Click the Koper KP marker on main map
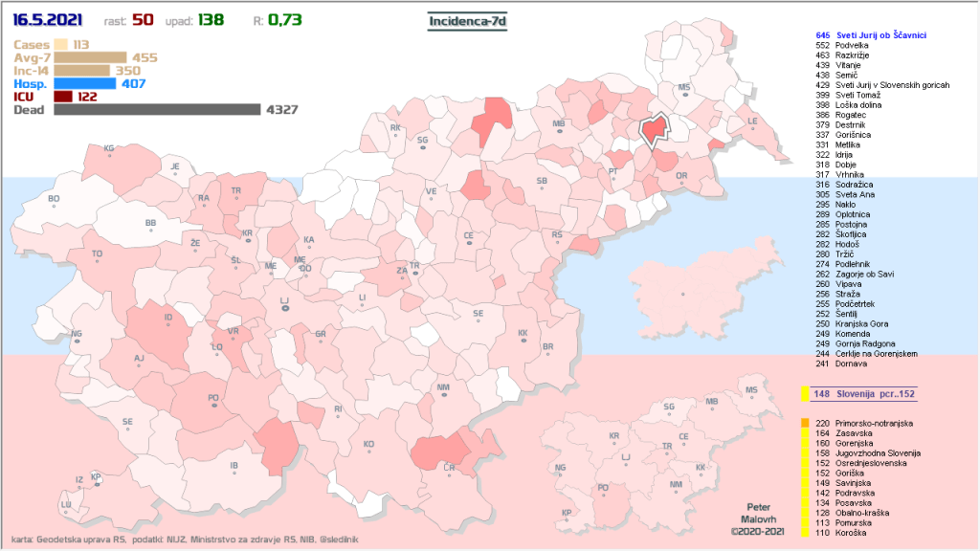The height and width of the screenshot is (551, 980). click(96, 481)
